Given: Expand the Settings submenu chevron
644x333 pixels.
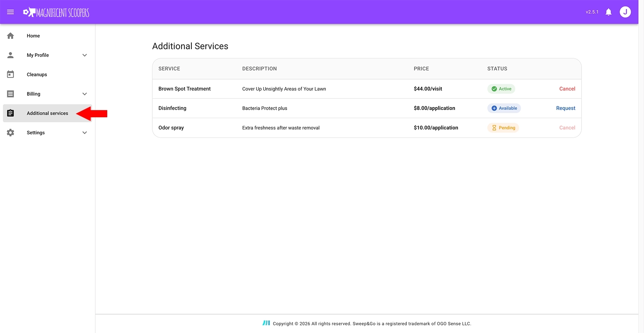Looking at the screenshot, I should tap(84, 133).
